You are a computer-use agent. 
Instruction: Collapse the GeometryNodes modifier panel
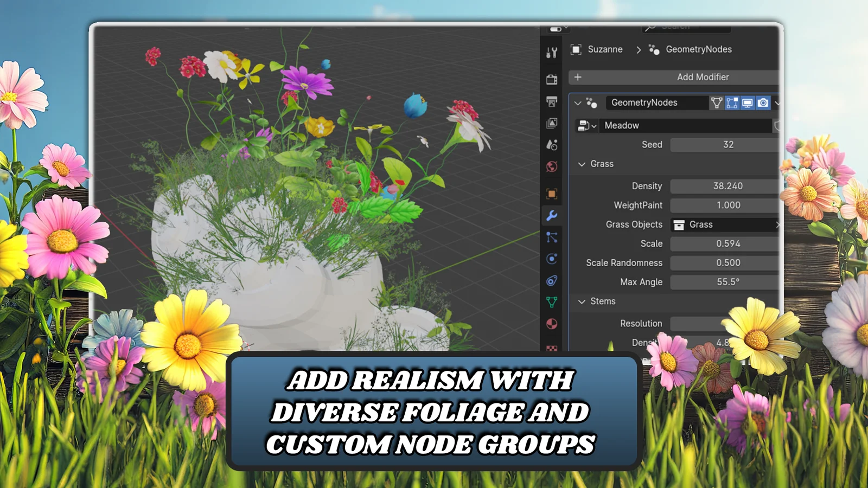pos(577,102)
